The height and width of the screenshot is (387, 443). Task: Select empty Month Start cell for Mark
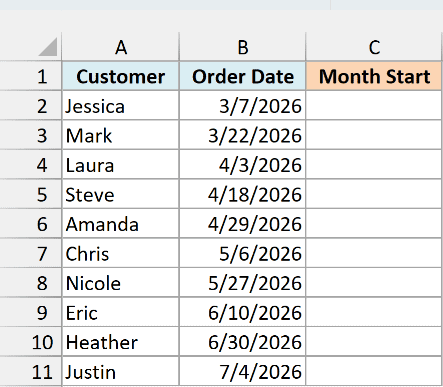374,135
